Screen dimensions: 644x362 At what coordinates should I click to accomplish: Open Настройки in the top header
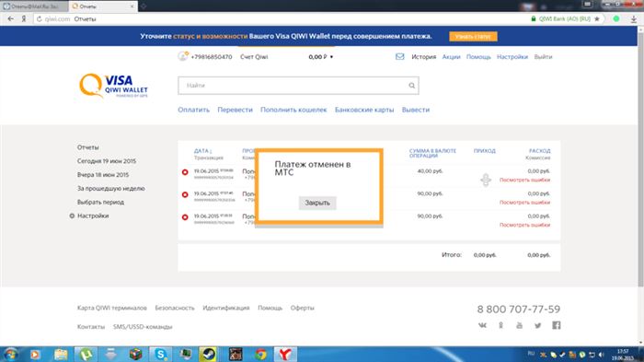[512, 57]
